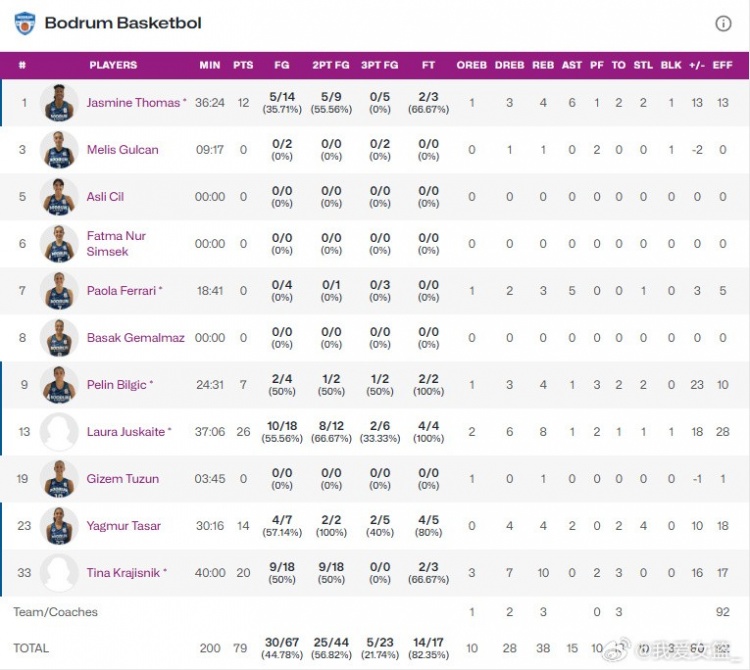
Task: Sort table by MIN column header
Action: tap(209, 65)
